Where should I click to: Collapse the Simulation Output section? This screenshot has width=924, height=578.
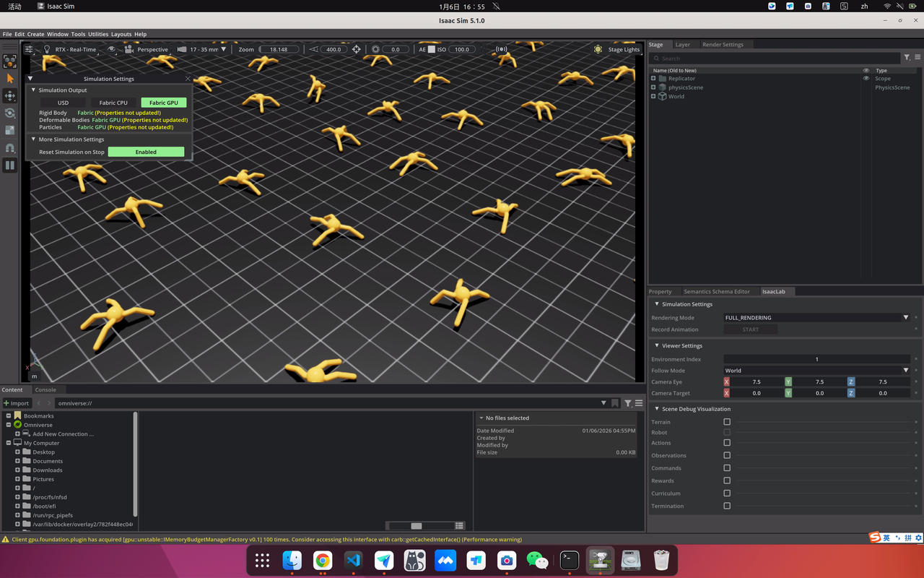33,90
